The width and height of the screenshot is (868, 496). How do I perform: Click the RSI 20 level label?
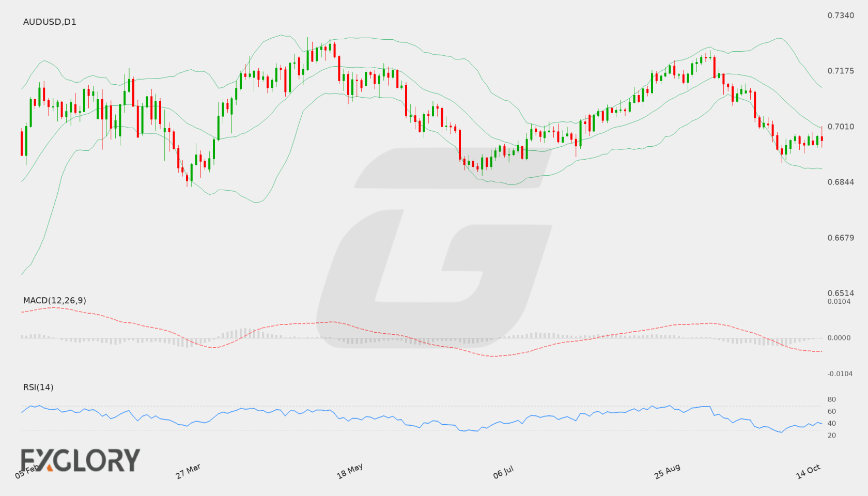(x=831, y=435)
